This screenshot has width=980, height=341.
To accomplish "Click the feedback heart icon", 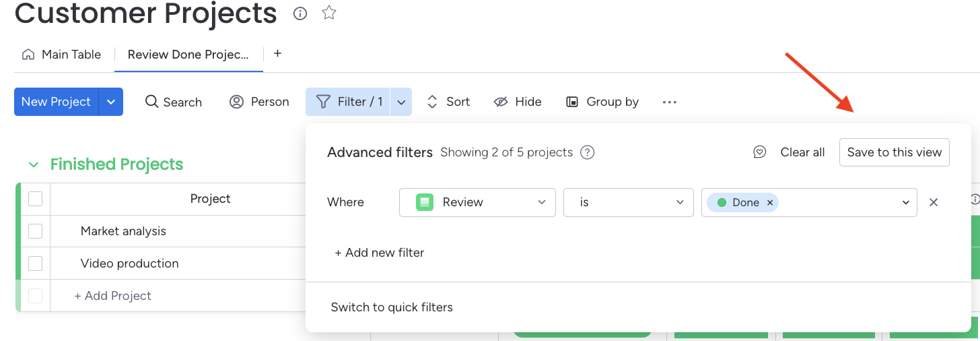I will 759,152.
